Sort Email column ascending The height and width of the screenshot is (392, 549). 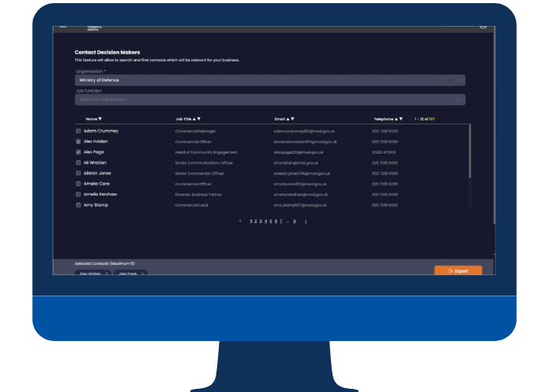(x=288, y=119)
